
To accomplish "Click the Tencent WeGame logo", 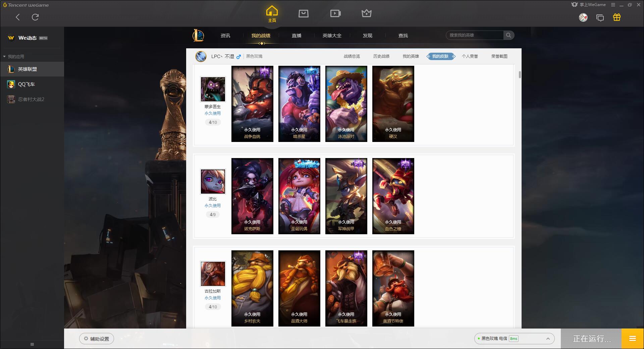I will 26,5.
